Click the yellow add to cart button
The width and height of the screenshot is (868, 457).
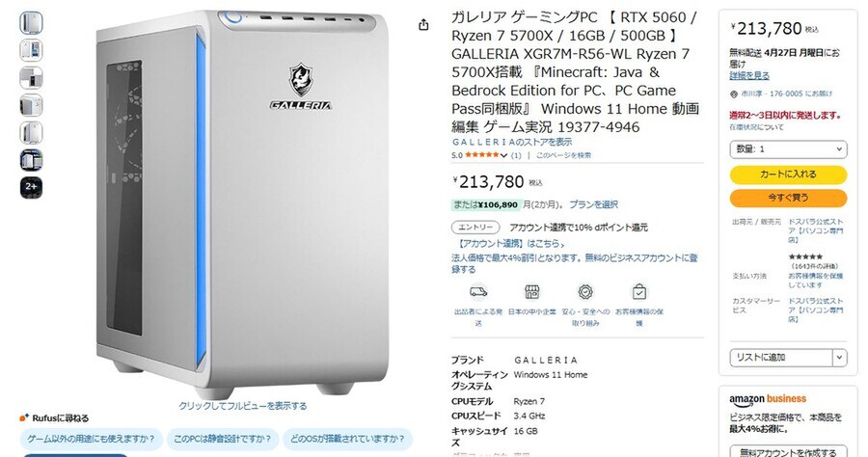pyautogui.click(x=788, y=175)
